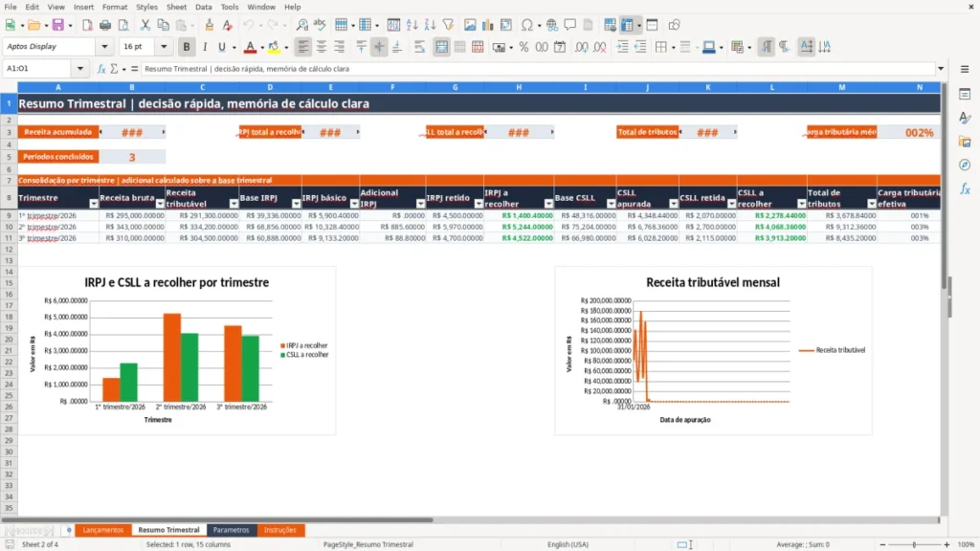Open Find and Replace magnifier icon
This screenshot has width=980, height=551.
(x=301, y=25)
